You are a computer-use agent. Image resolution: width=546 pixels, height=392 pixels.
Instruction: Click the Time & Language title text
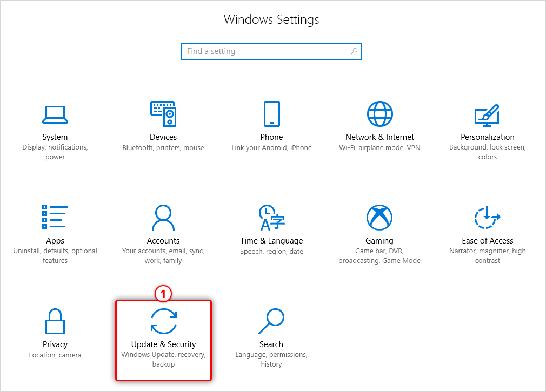pos(271,241)
